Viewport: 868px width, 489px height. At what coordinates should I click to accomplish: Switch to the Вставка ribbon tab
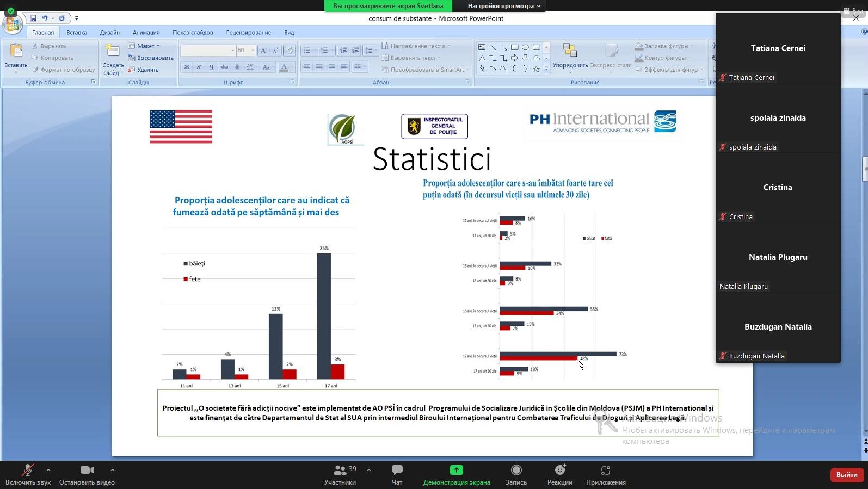tap(77, 33)
